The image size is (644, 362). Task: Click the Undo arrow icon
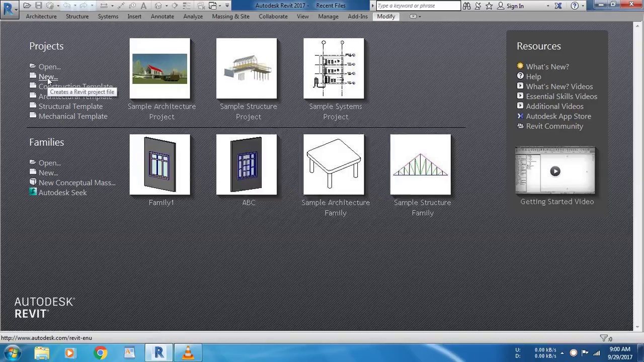(66, 6)
